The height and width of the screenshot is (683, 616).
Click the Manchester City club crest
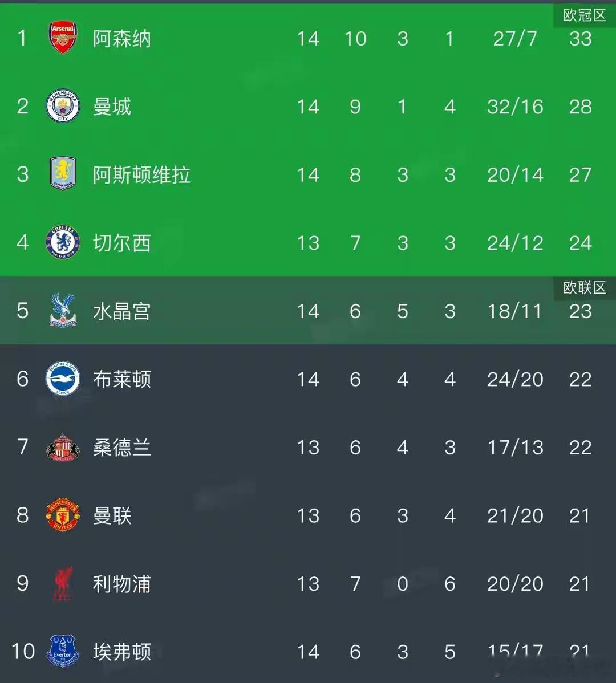coord(63,106)
